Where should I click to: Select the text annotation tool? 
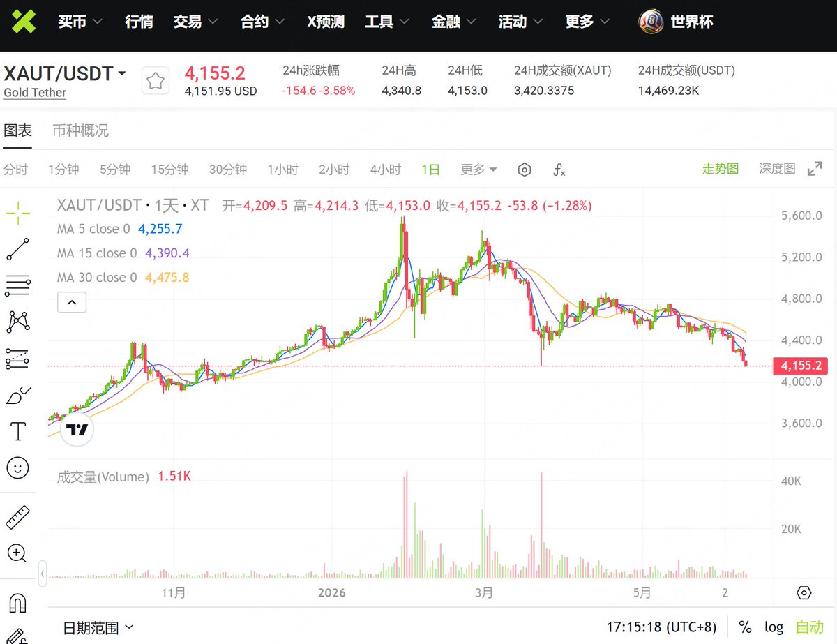click(17, 431)
